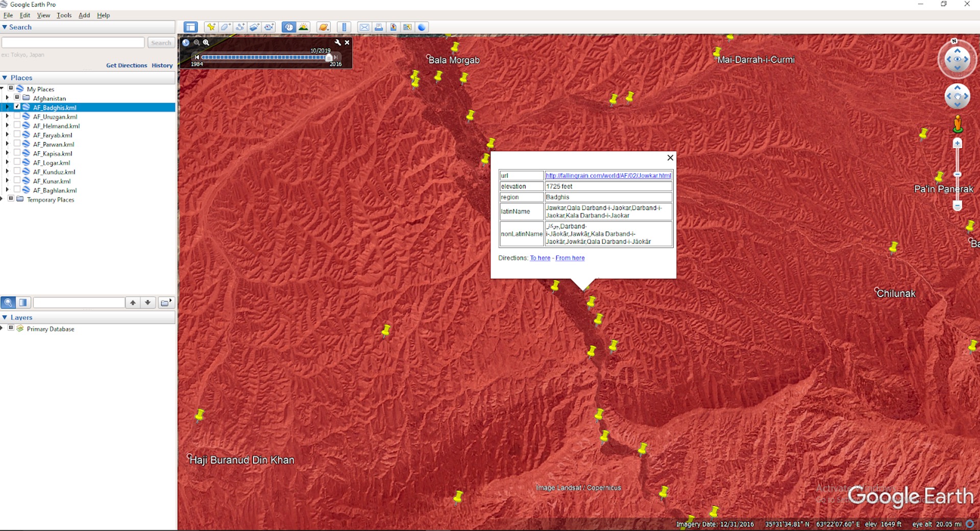The height and width of the screenshot is (531, 980).
Task: Add a placemark with the pushpin tool
Action: pyautogui.click(x=211, y=27)
